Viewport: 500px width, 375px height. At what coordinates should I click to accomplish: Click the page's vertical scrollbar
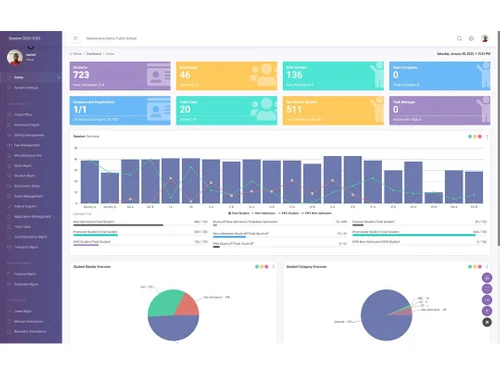tap(498, 138)
